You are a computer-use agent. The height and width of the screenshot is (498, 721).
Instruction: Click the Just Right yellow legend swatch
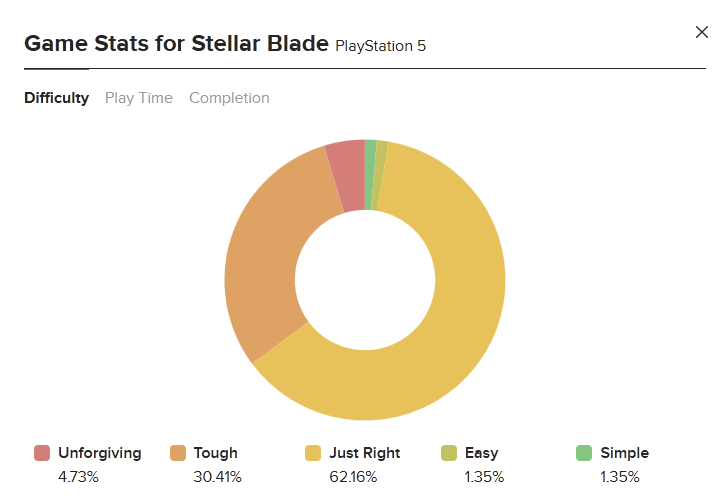pos(313,453)
